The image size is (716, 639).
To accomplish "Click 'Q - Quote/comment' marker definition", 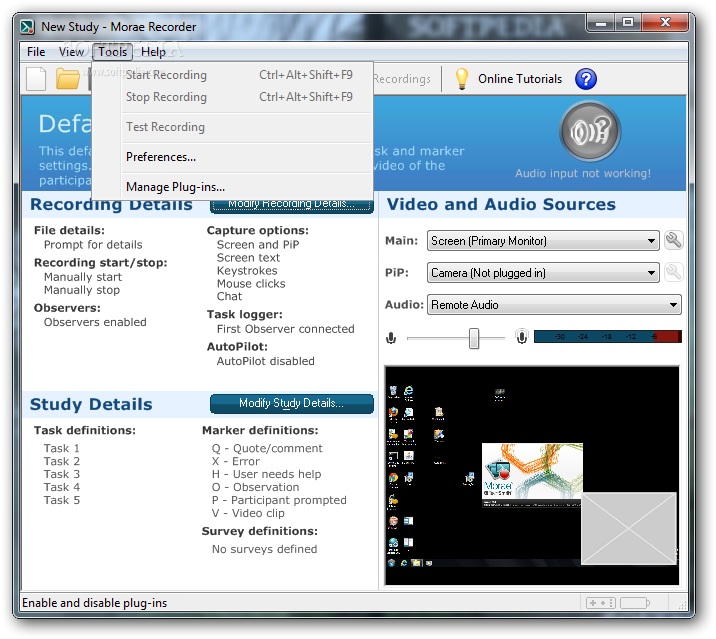I will [267, 449].
